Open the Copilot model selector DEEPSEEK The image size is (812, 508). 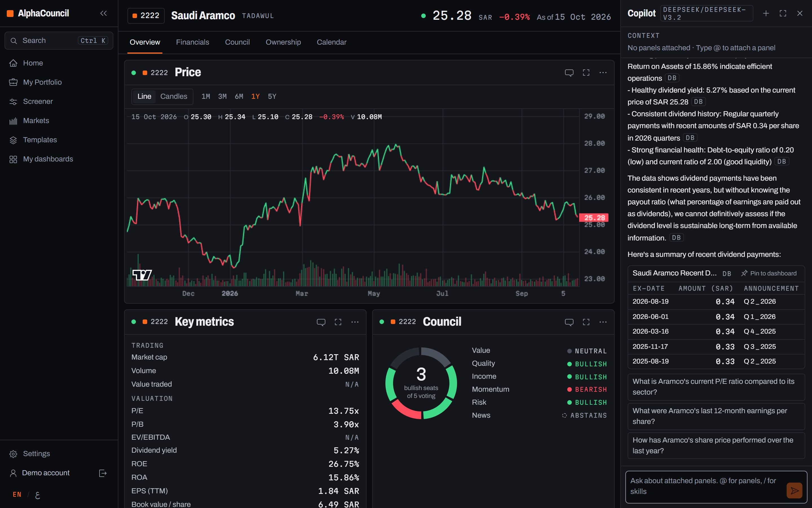[x=706, y=14]
